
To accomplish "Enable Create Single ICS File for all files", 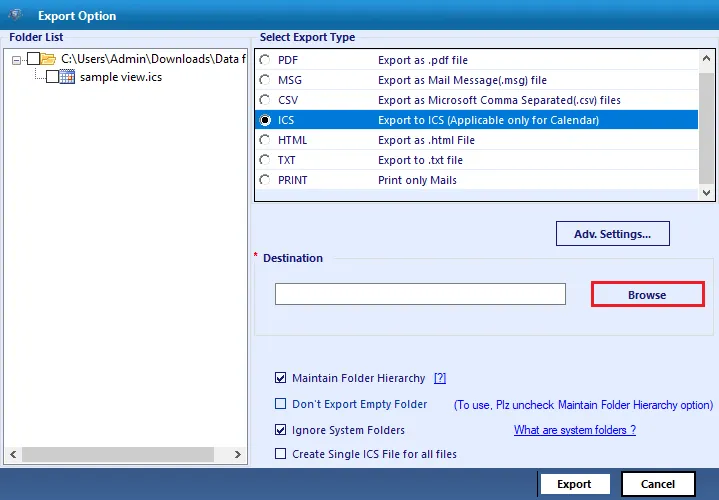I will (280, 454).
